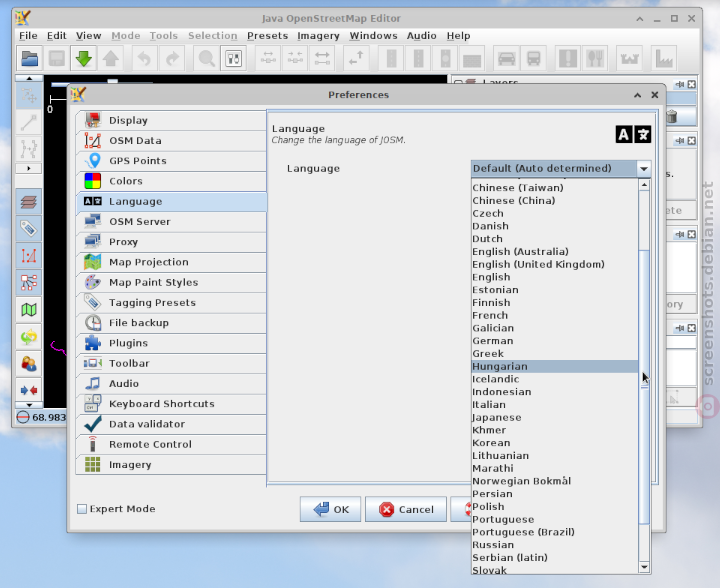The image size is (720, 588).
Task: Open the Map Projection preferences tab
Action: point(171,262)
